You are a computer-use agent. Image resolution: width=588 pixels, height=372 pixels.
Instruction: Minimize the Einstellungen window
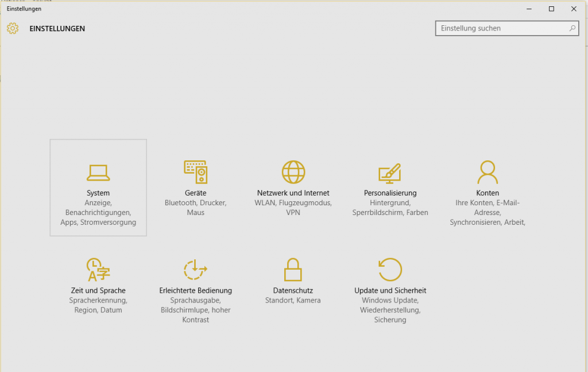529,9
